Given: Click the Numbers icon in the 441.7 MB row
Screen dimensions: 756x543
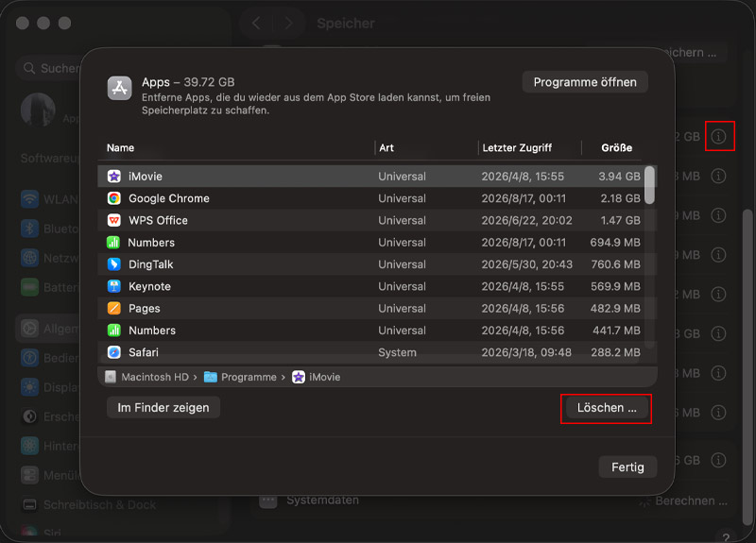Looking at the screenshot, I should tap(113, 331).
